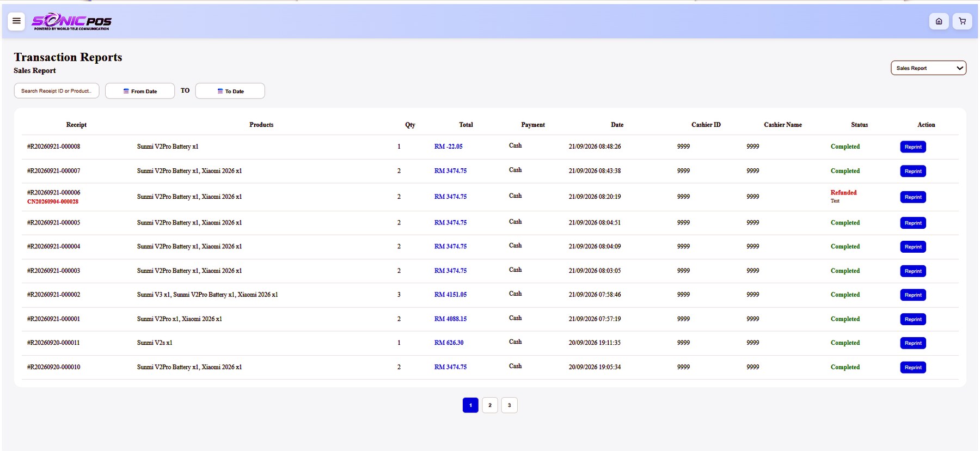Click date 20/09/2026 19:05:34
980x451 pixels.
[595, 367]
